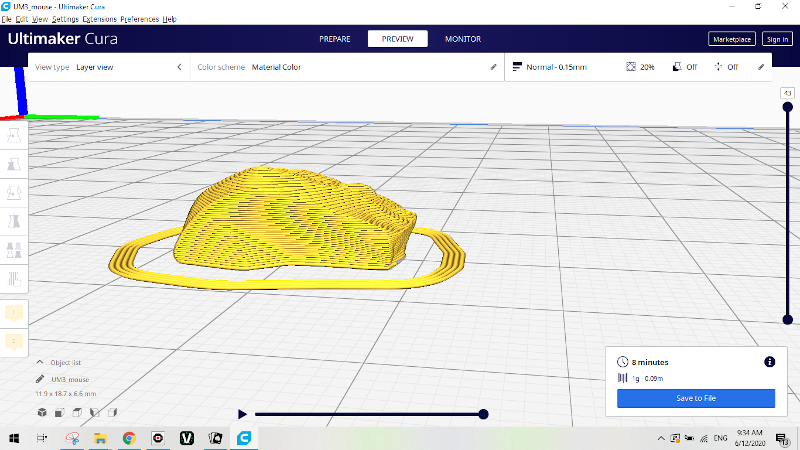This screenshot has height=450, width=800.
Task: Click the layer number box above slider
Action: pyautogui.click(x=787, y=93)
